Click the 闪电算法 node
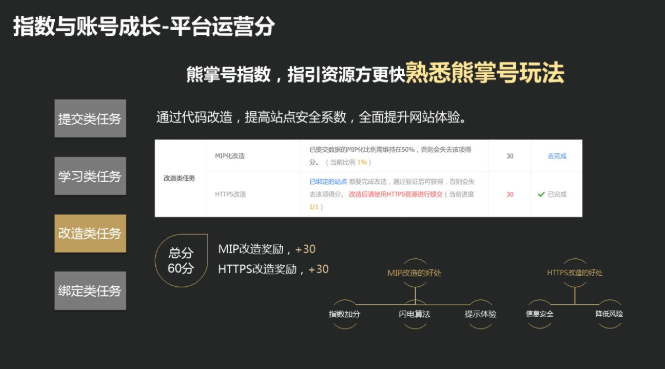This screenshot has width=665, height=369. coord(414,314)
